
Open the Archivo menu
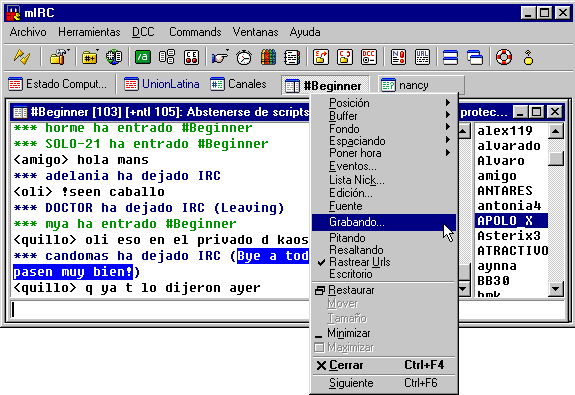[x=28, y=32]
